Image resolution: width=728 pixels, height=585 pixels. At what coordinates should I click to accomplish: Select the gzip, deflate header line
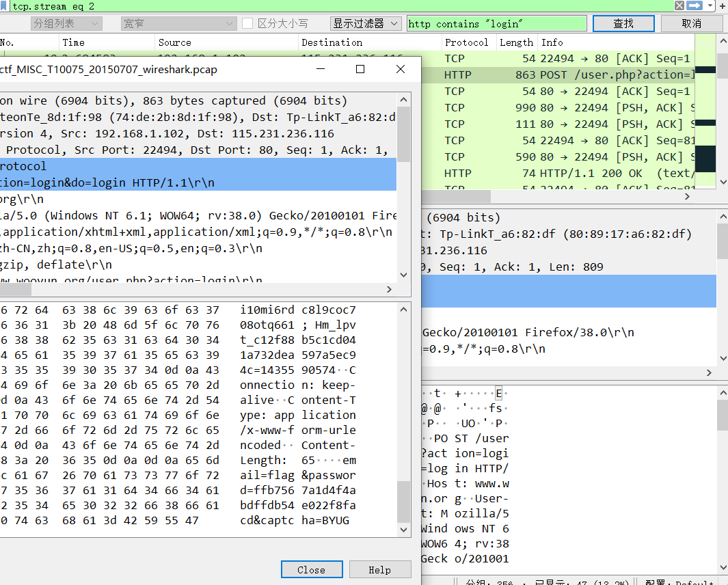point(198,264)
